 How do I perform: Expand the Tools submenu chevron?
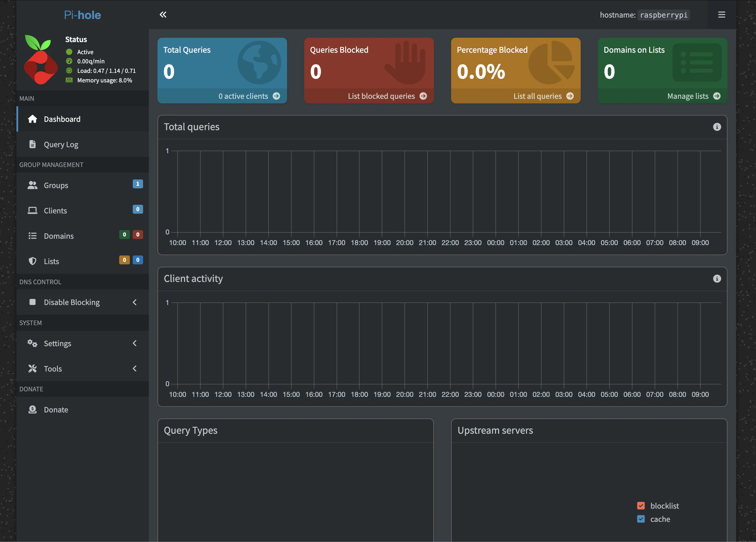(135, 369)
